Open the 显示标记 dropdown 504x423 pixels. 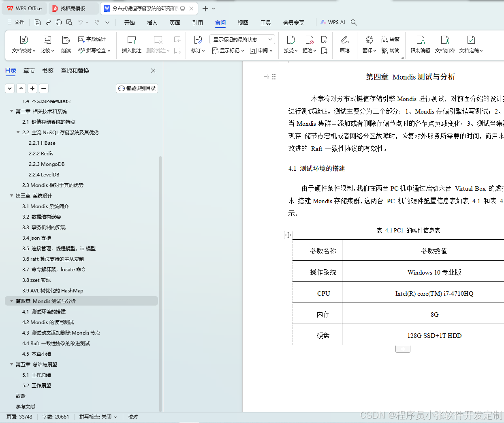coord(228,51)
